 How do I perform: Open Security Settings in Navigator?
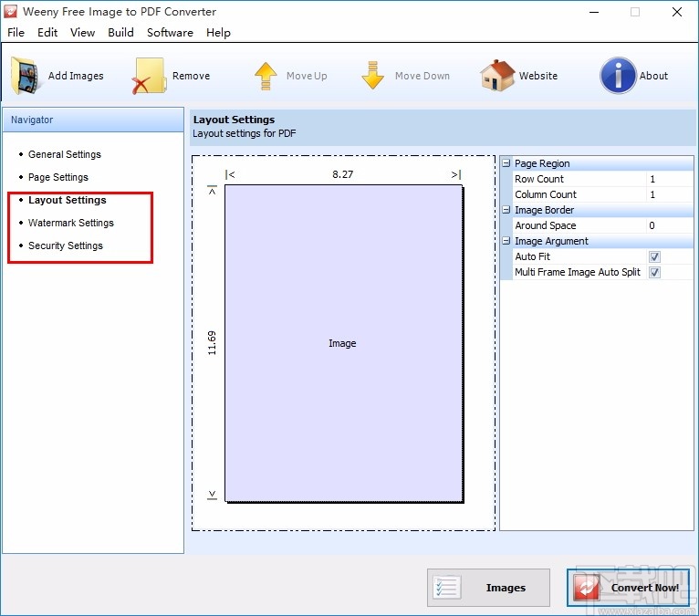[x=66, y=245]
